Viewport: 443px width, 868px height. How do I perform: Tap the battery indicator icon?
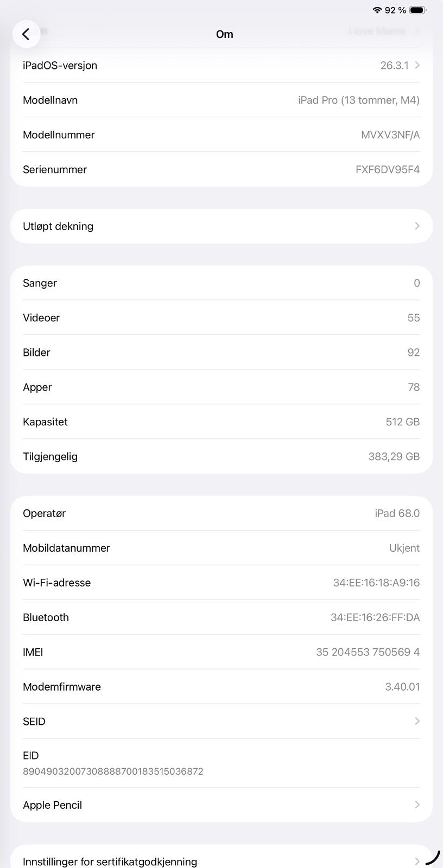click(x=417, y=10)
